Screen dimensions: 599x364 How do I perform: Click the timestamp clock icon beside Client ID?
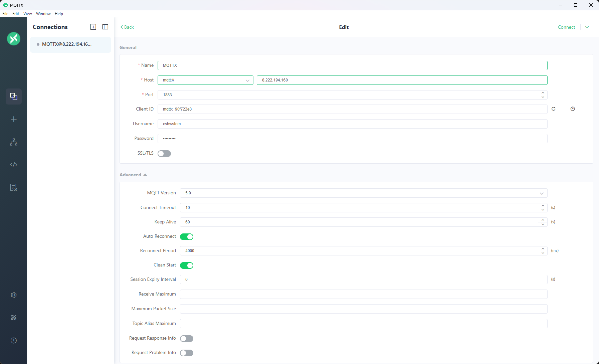point(573,109)
